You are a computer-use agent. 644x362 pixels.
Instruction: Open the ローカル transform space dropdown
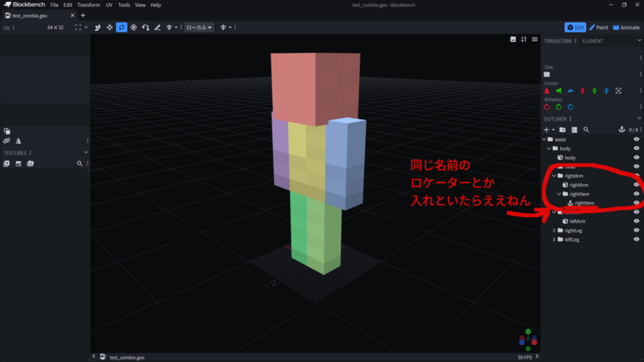199,28
